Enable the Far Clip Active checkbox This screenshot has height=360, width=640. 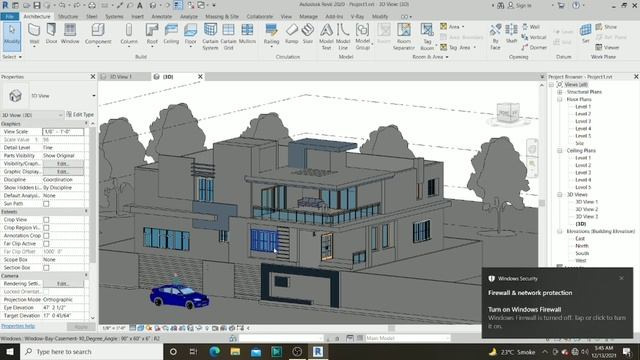point(46,244)
